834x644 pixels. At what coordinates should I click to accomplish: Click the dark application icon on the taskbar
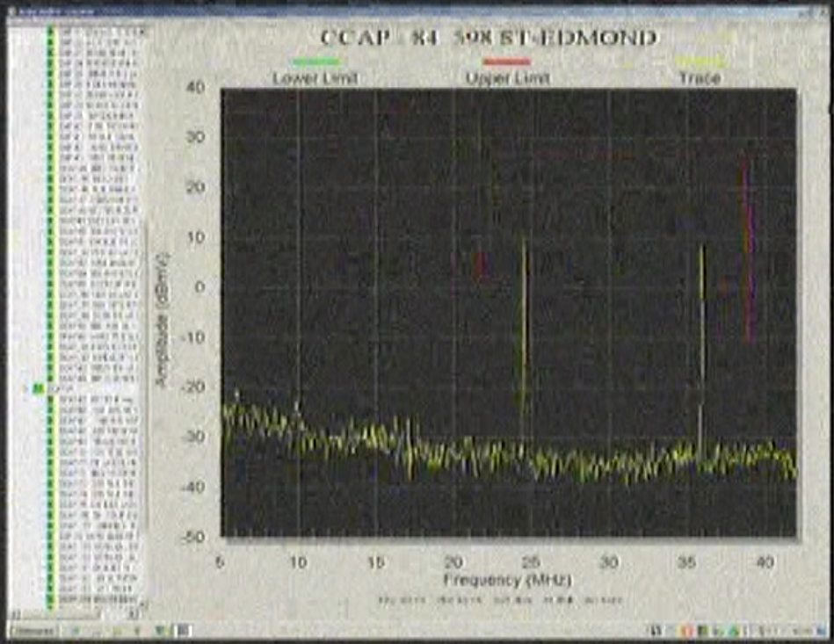[184, 631]
